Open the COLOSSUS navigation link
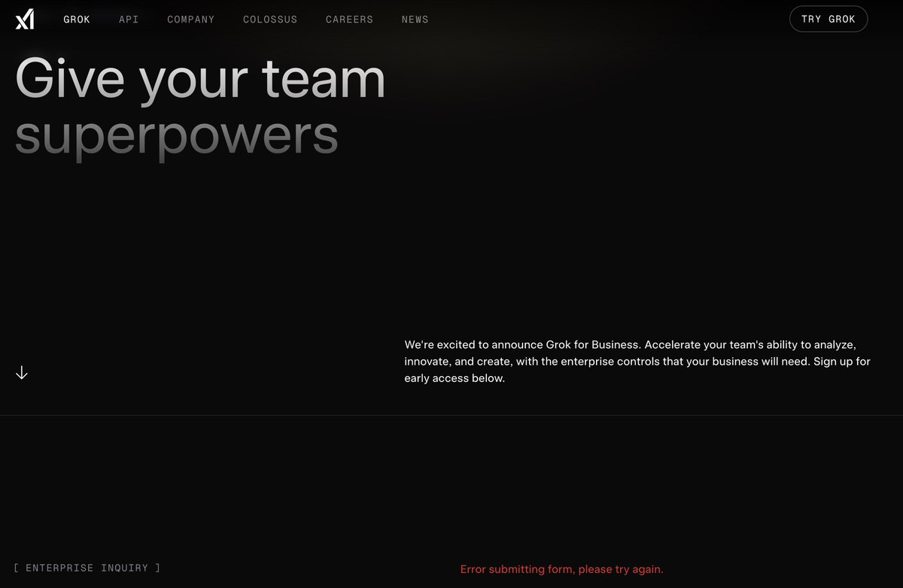The width and height of the screenshot is (903, 588). coord(270,20)
